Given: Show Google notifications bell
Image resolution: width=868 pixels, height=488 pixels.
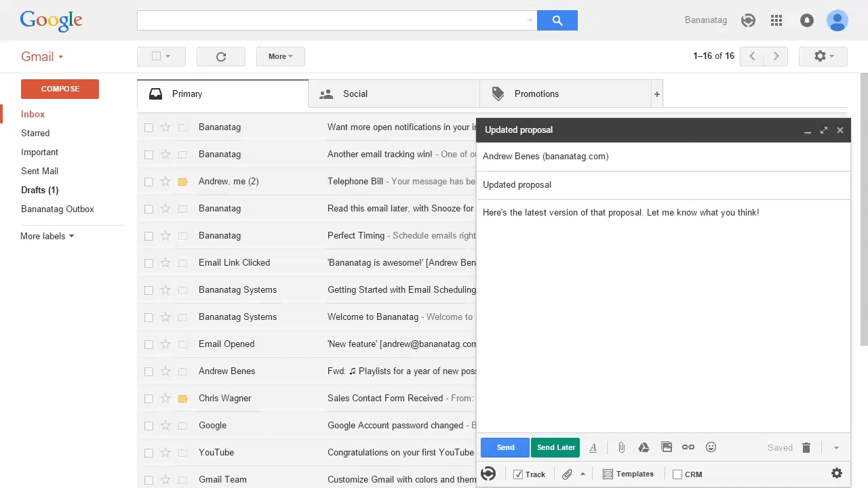Looking at the screenshot, I should coord(806,20).
